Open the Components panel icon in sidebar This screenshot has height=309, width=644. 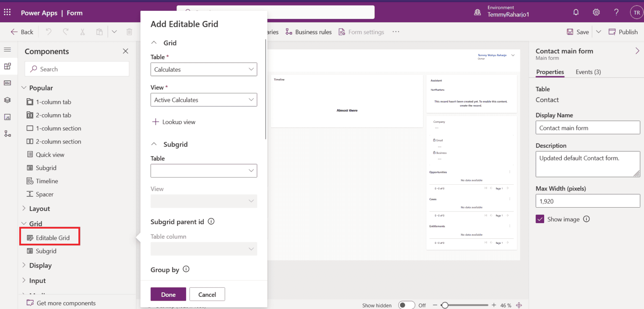pos(8,66)
